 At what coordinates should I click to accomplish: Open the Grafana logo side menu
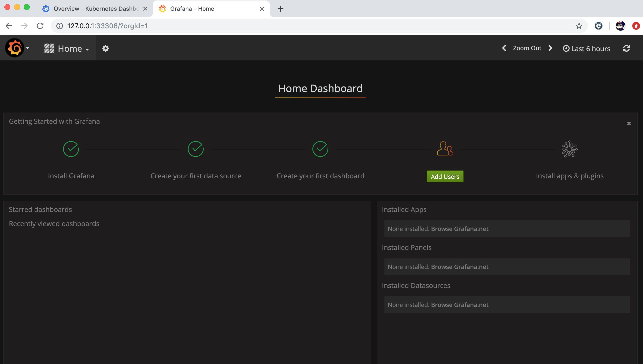(15, 48)
